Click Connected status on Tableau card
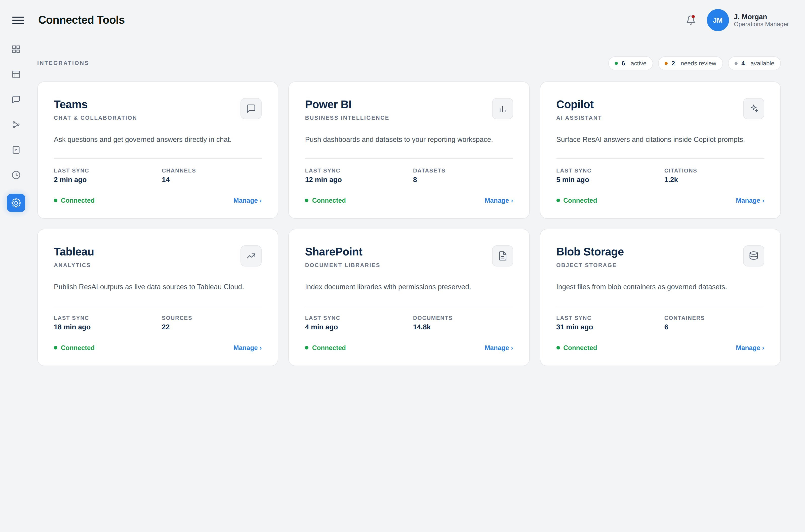805x532 pixels. click(x=74, y=348)
